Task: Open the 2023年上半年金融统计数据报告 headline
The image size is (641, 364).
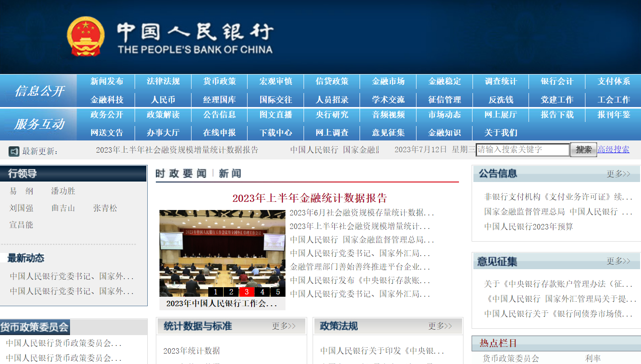Action: pyautogui.click(x=309, y=198)
